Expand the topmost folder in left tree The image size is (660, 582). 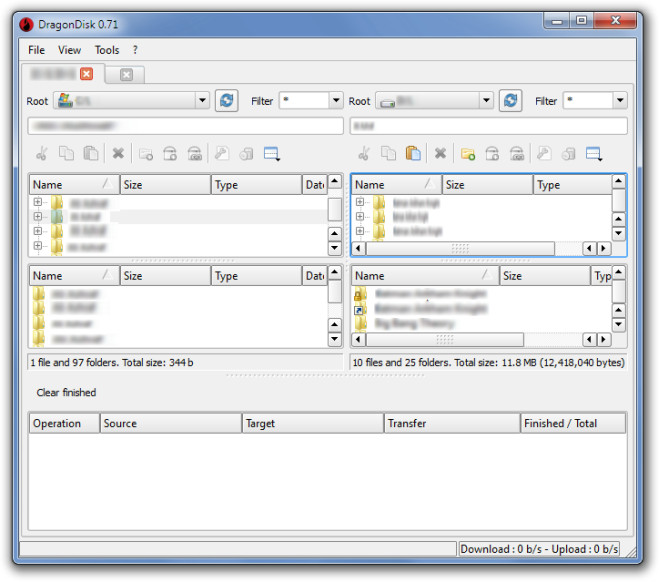37,202
